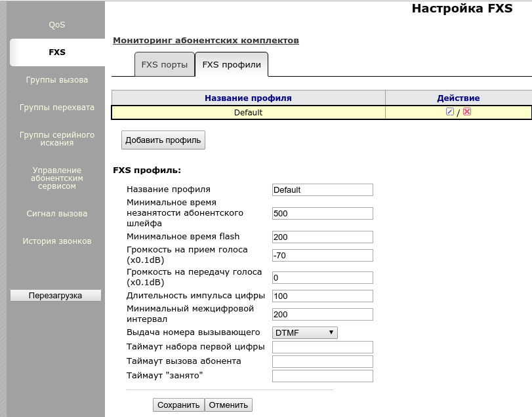Image resolution: width=532 pixels, height=417 pixels.
Task: Open Группы серийного искания in sidebar
Action: [x=57, y=138]
